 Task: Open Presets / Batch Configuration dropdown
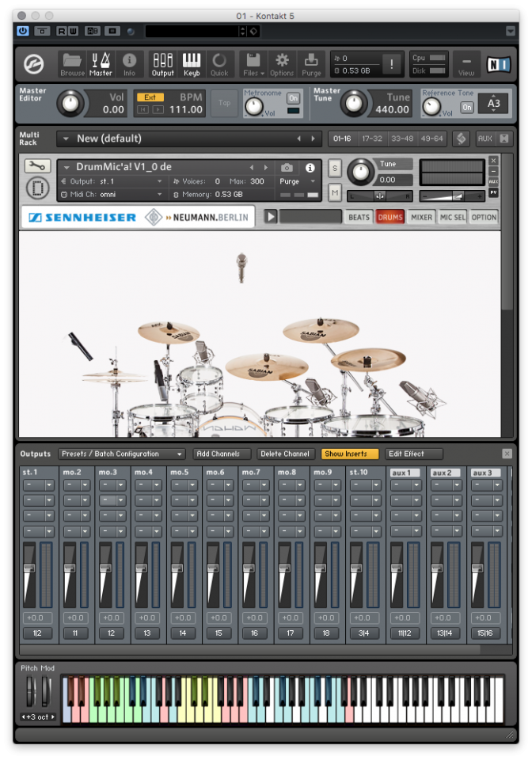[121, 454]
